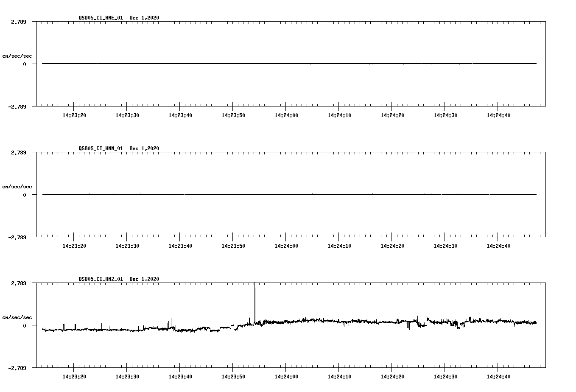Click the Dec 1,2020 date label on bottom plot
576x392 pixels.
click(x=144, y=279)
